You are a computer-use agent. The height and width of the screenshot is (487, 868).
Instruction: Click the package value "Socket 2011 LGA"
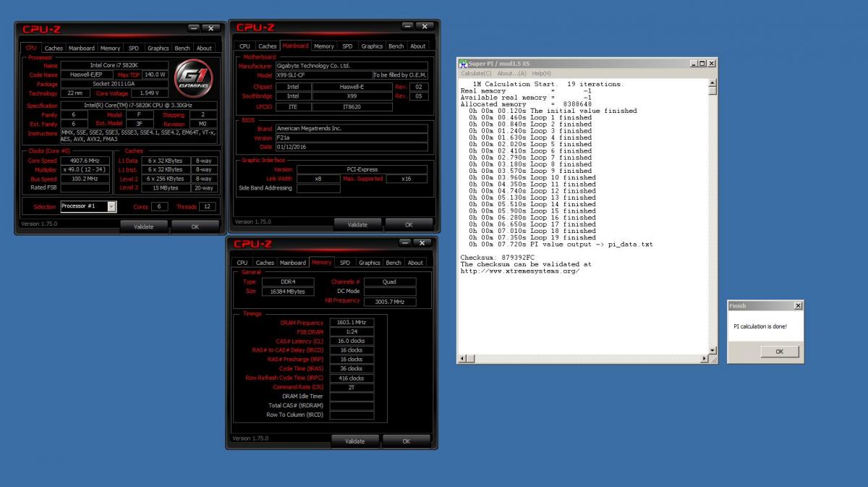114,84
